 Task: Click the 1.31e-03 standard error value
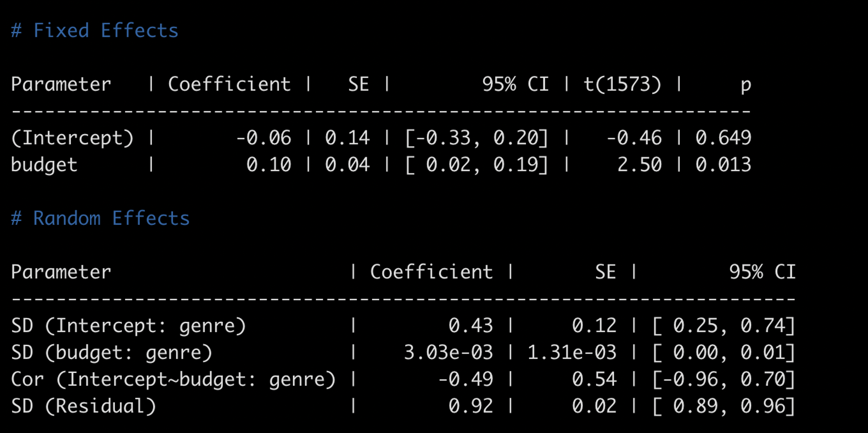click(572, 353)
